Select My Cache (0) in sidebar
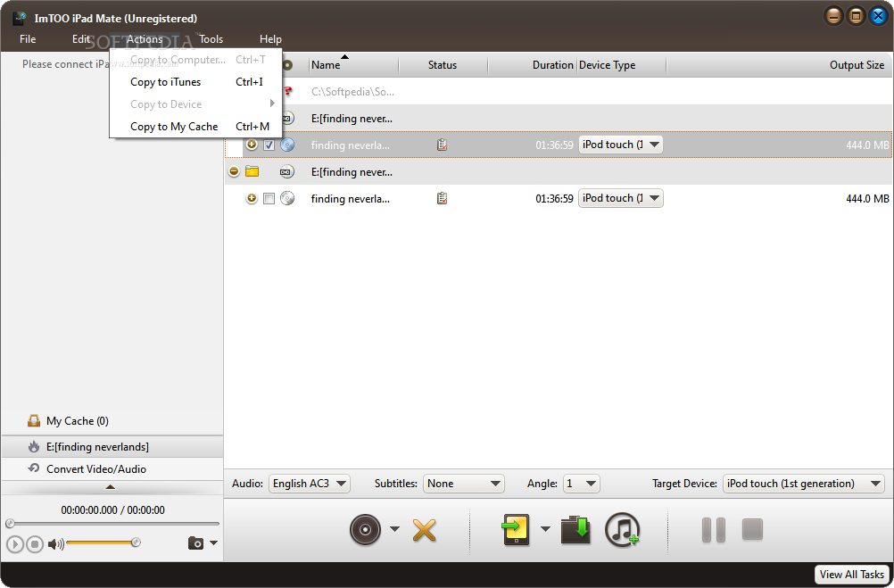Screen dimensions: 894x588 112,421
